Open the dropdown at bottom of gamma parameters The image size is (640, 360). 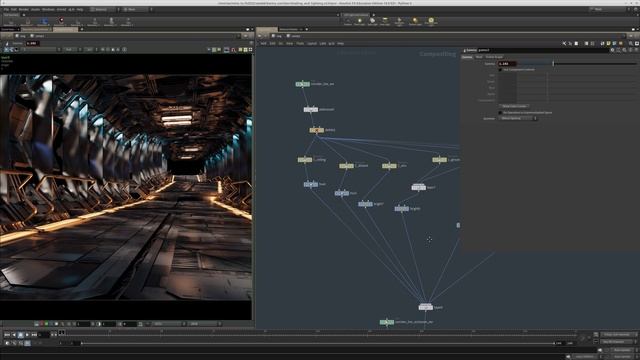click(518, 118)
